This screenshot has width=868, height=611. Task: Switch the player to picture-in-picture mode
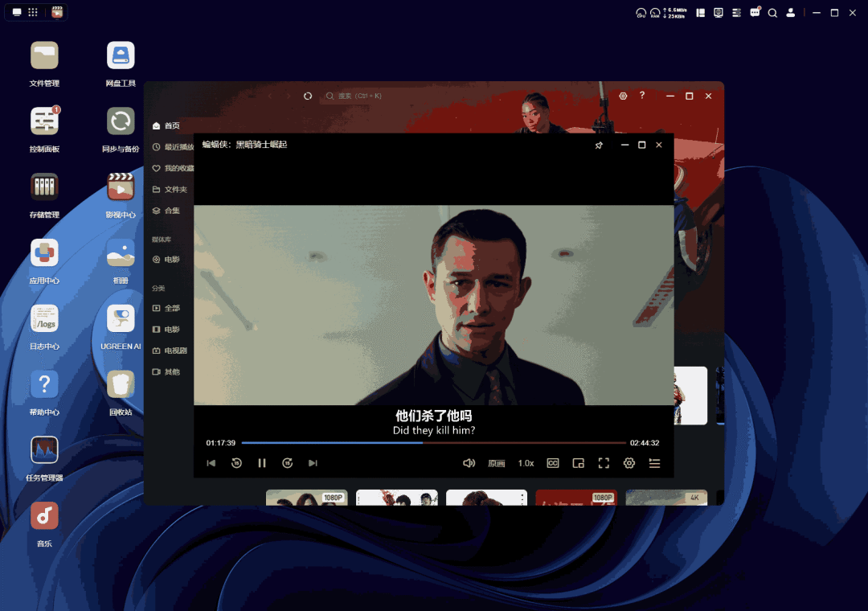578,463
